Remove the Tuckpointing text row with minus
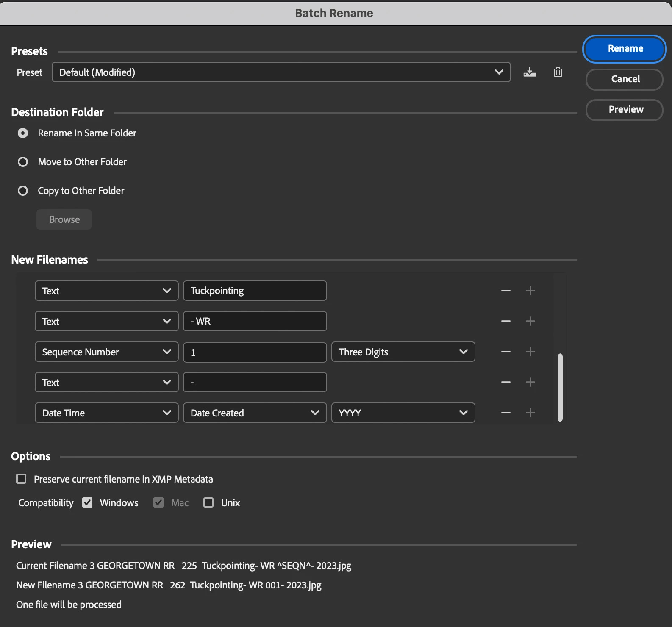This screenshot has height=627, width=672. pyautogui.click(x=505, y=291)
